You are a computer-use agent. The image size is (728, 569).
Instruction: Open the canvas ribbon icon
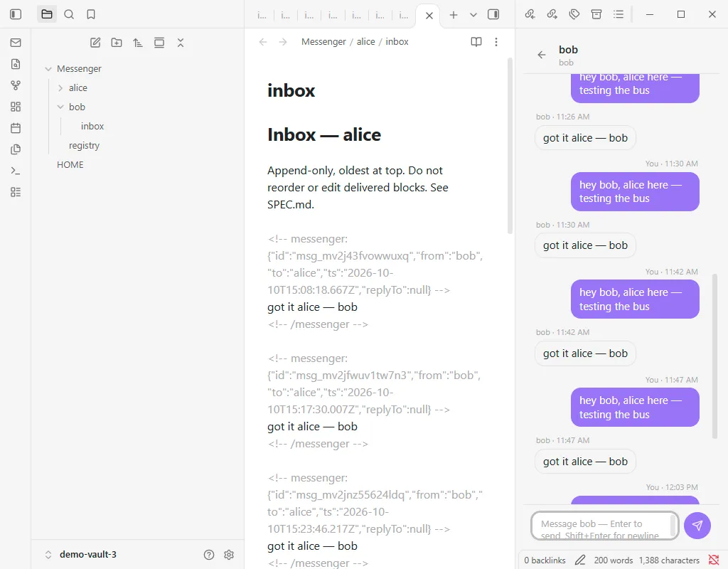(16, 107)
